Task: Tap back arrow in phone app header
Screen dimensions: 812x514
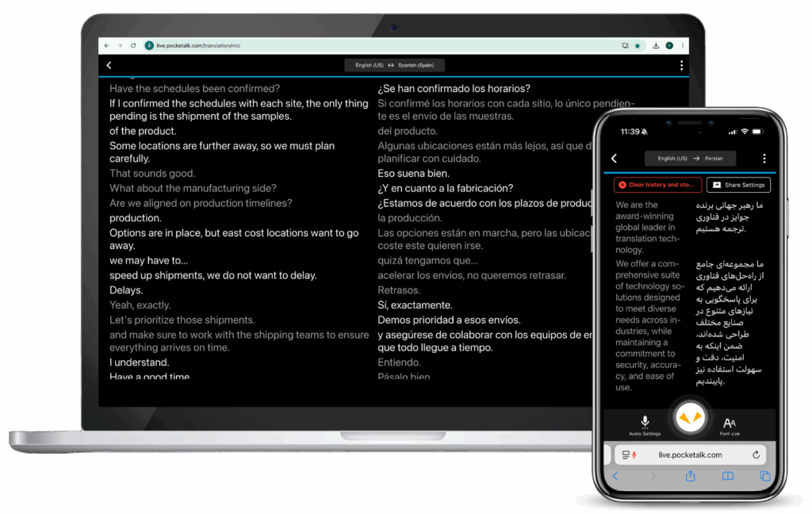Action: point(614,159)
